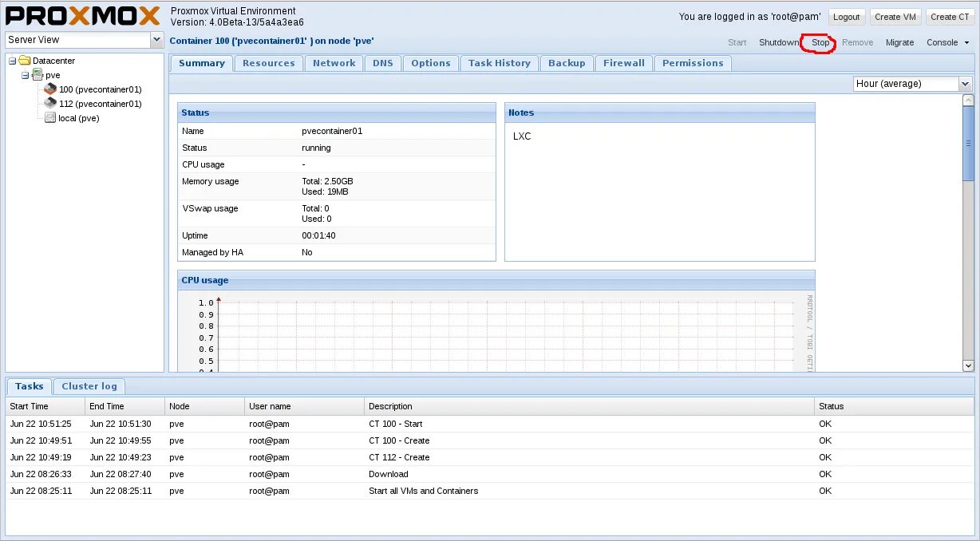980x541 pixels.
Task: Sort tasks by Node column header
Action: point(204,406)
